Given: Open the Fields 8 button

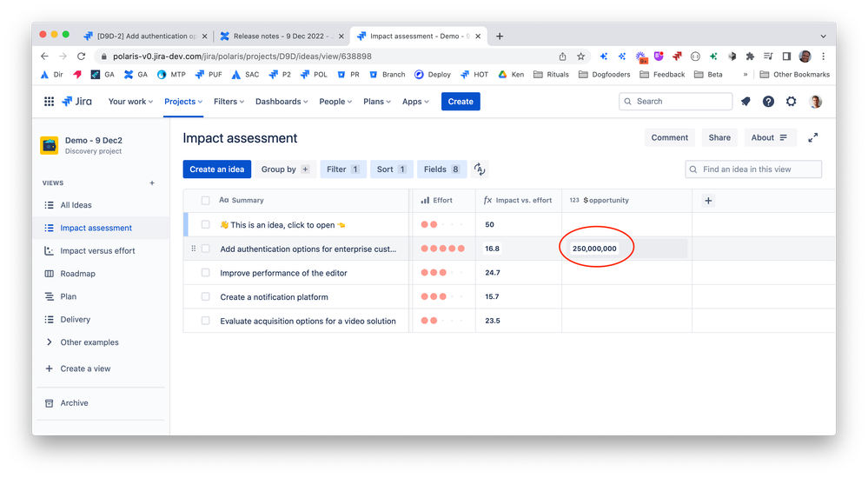Looking at the screenshot, I should (441, 169).
